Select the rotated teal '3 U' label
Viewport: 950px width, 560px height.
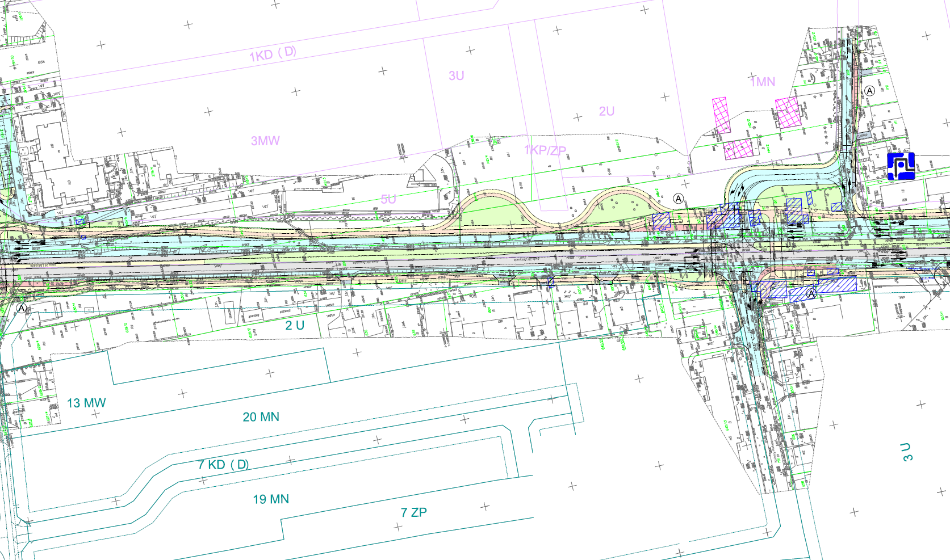coord(907,452)
